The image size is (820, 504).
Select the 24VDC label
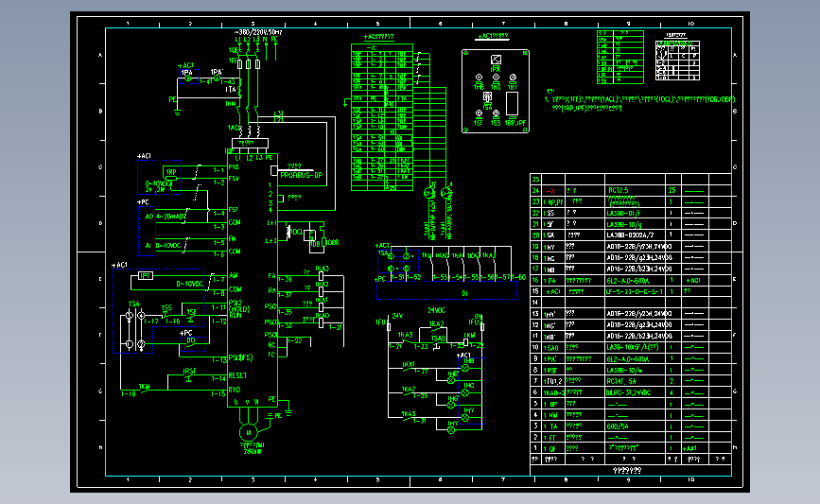click(437, 310)
